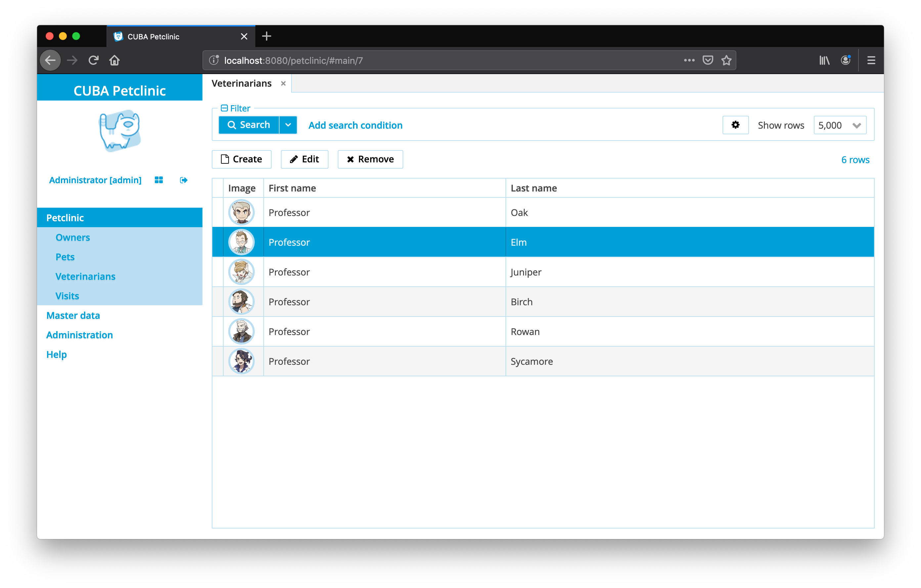
Task: Select the row with last name Oak
Action: click(x=543, y=213)
